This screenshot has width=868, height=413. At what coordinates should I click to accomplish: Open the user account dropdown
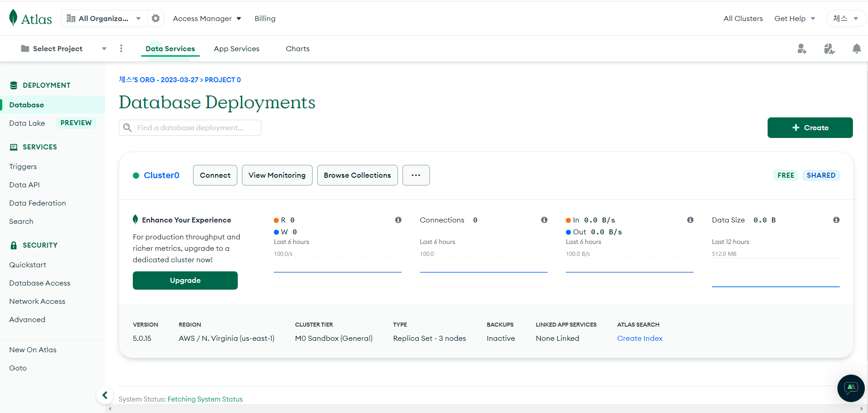(x=846, y=19)
